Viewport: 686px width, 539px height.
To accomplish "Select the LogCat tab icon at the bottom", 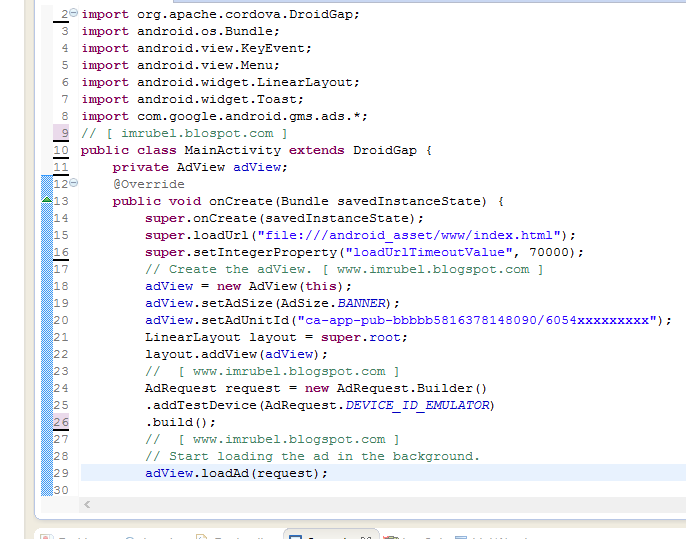I will (x=390, y=537).
